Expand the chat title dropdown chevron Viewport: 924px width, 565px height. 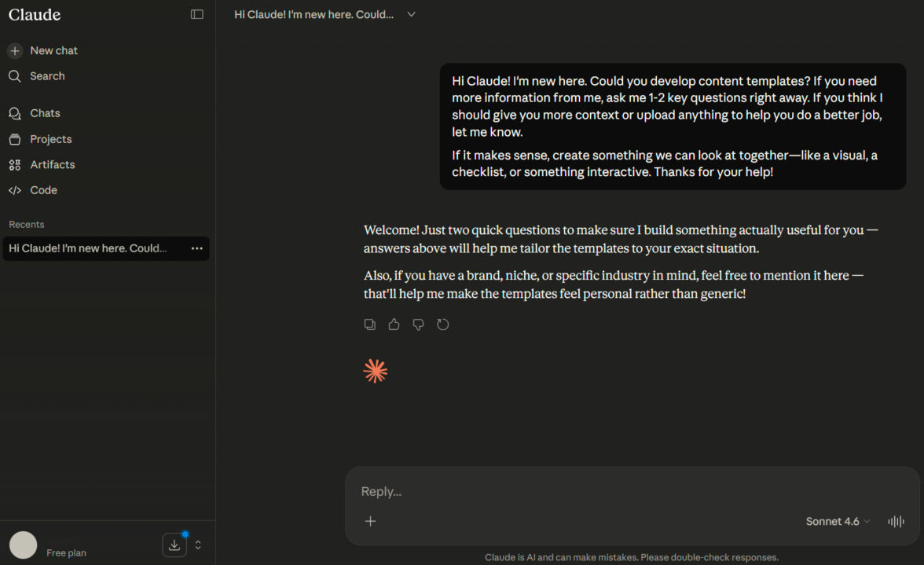(x=411, y=14)
